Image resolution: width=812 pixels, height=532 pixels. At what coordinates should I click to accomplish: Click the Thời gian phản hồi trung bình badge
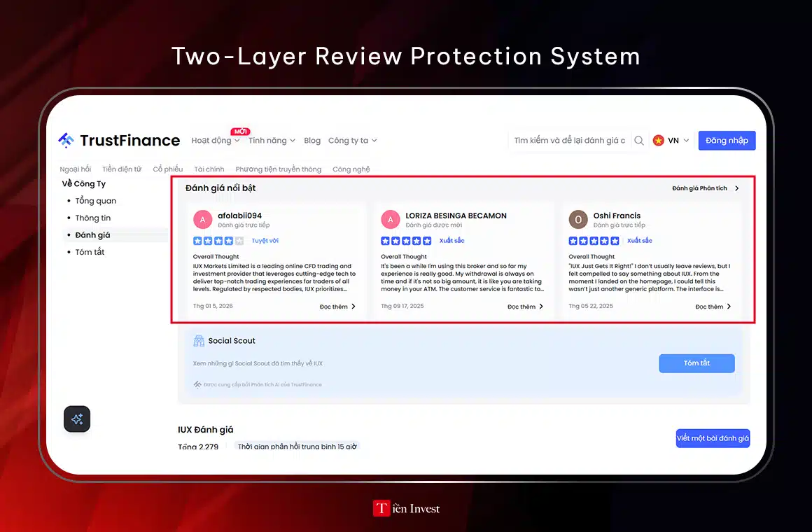pyautogui.click(x=297, y=446)
